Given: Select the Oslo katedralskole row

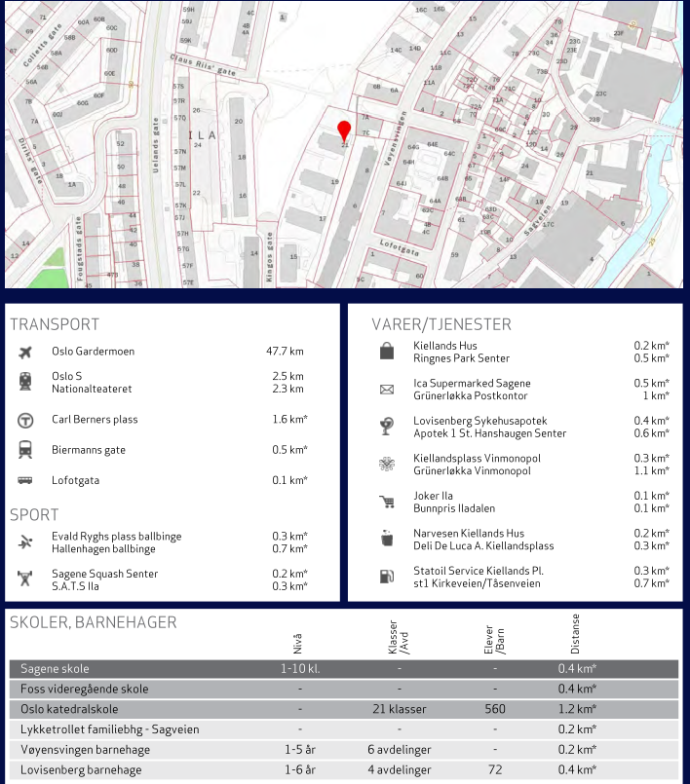Looking at the screenshot, I should [x=344, y=709].
